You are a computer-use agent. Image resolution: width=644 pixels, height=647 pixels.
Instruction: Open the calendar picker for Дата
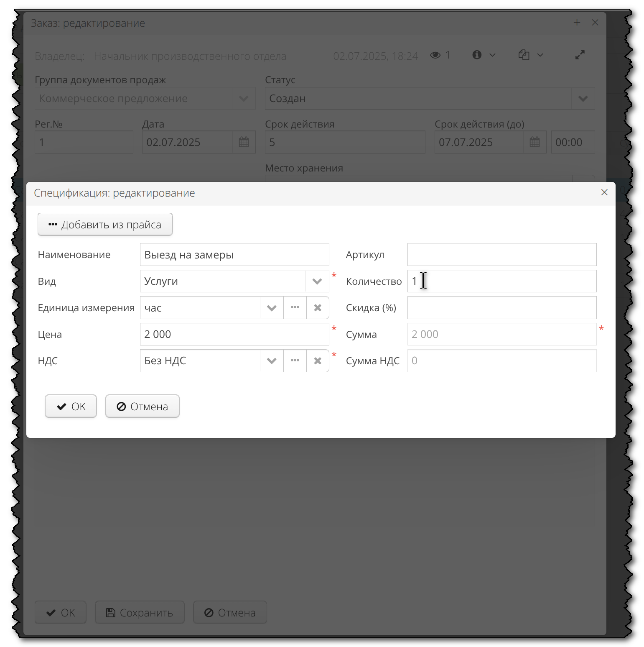[244, 142]
